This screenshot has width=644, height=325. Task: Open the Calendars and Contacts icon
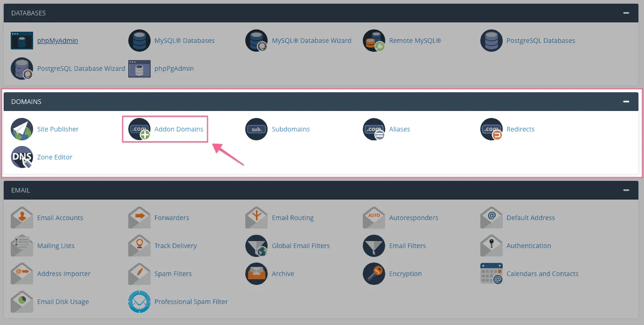[492, 274]
